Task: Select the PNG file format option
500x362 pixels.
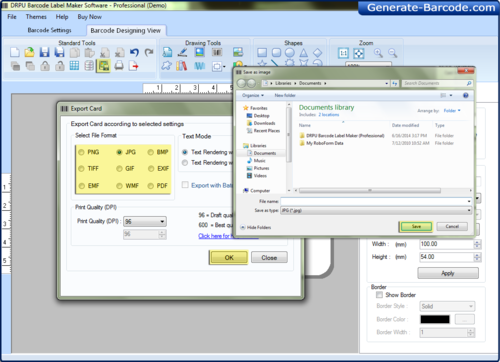Action: point(89,152)
